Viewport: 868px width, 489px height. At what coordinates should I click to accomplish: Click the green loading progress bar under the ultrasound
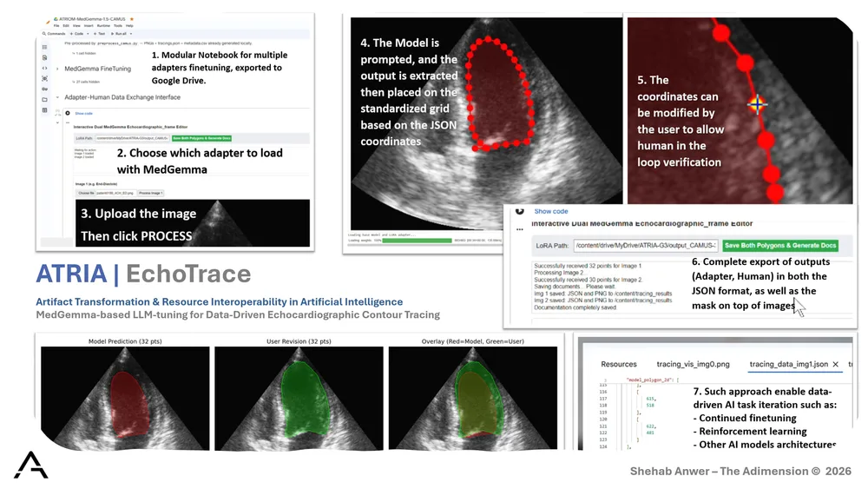click(x=417, y=241)
